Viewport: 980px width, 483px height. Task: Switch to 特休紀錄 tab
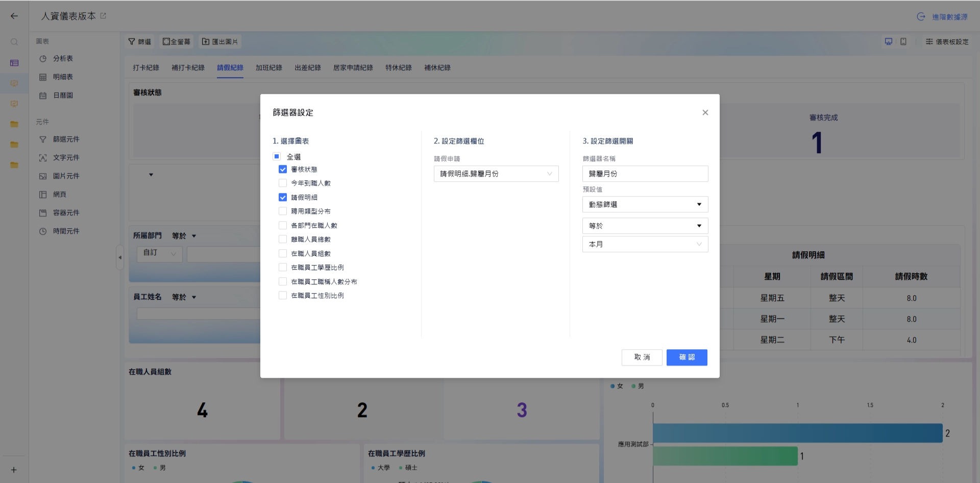pyautogui.click(x=399, y=68)
